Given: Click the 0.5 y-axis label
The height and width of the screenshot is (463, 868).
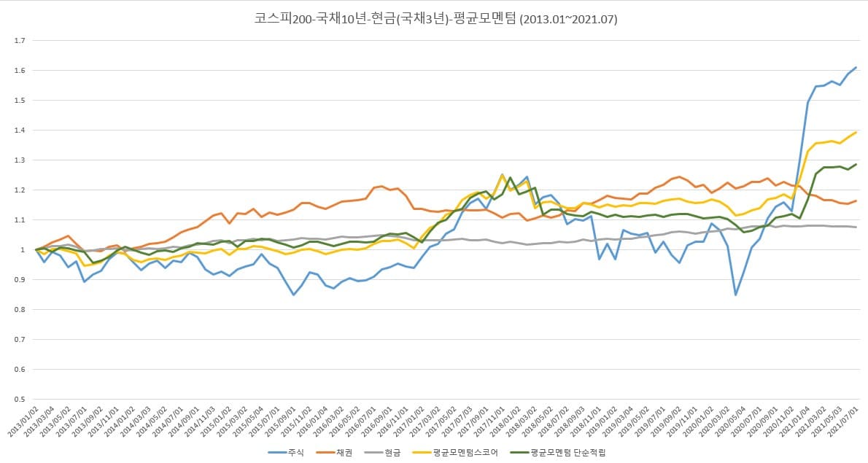Looking at the screenshot, I should click(20, 399).
